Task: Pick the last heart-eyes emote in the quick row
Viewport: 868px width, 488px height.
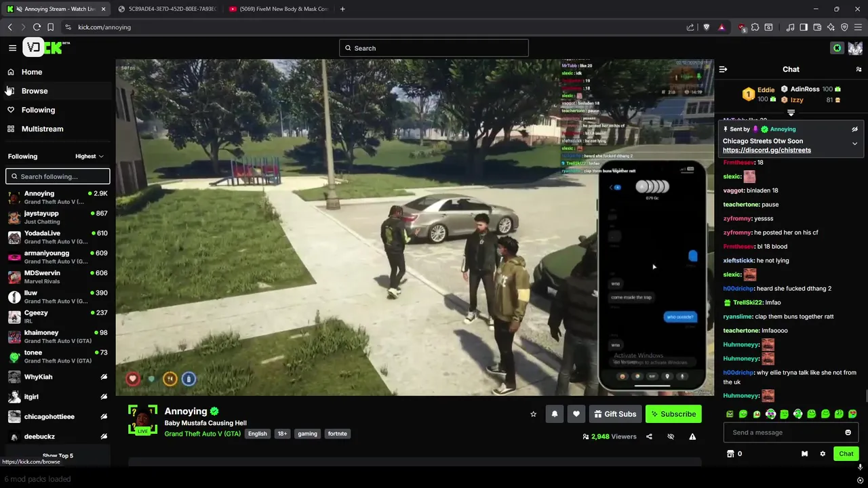Action: tap(852, 414)
